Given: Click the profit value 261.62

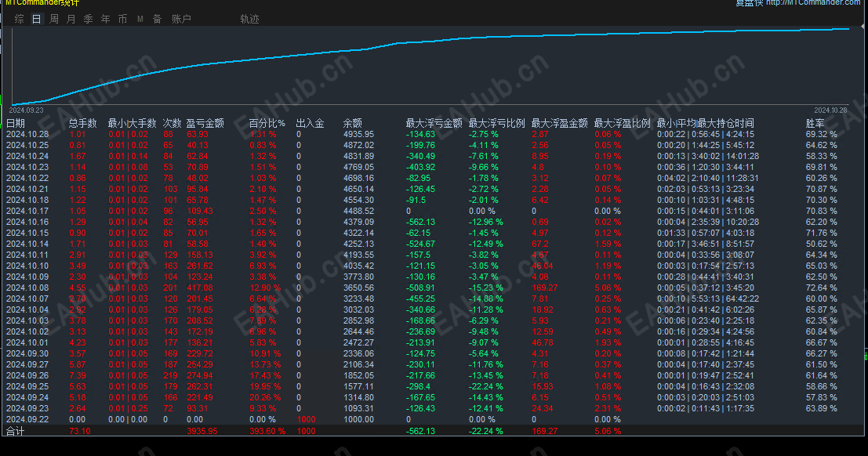Looking at the screenshot, I should (x=200, y=266).
